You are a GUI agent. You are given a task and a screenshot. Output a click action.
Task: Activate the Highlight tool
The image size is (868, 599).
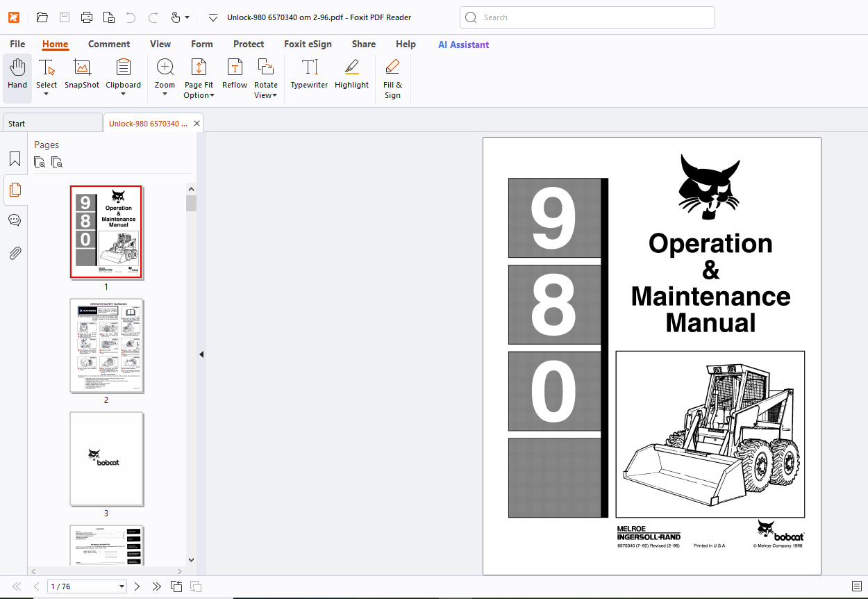pyautogui.click(x=351, y=74)
